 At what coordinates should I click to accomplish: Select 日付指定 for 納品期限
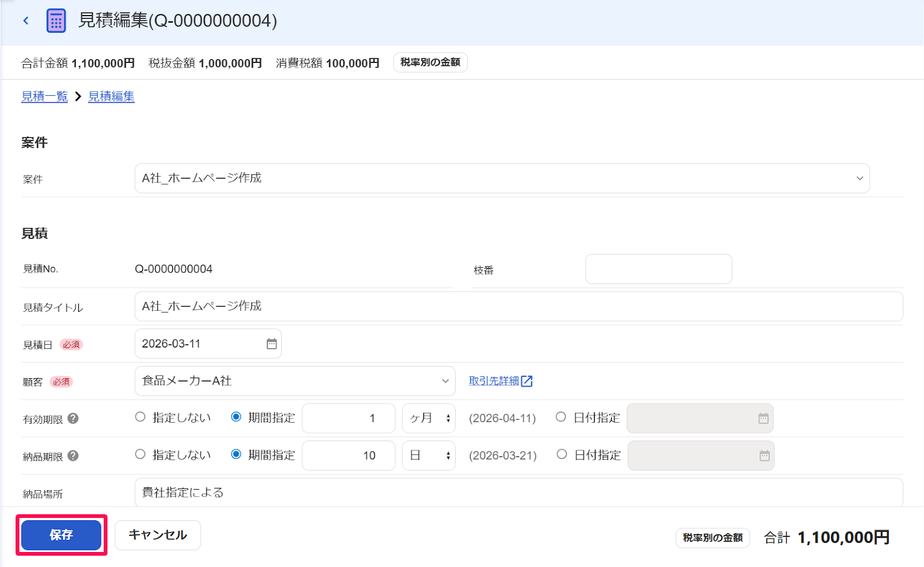point(561,454)
